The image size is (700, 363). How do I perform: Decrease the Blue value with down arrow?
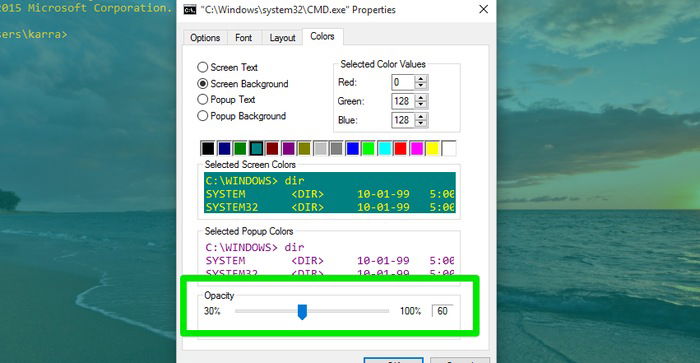[421, 124]
